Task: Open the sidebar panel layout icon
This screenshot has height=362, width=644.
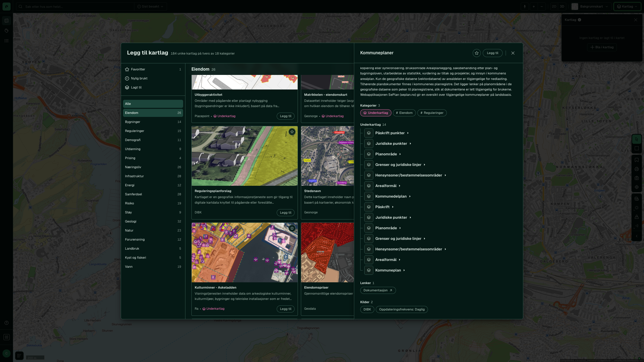Action: click(7, 21)
